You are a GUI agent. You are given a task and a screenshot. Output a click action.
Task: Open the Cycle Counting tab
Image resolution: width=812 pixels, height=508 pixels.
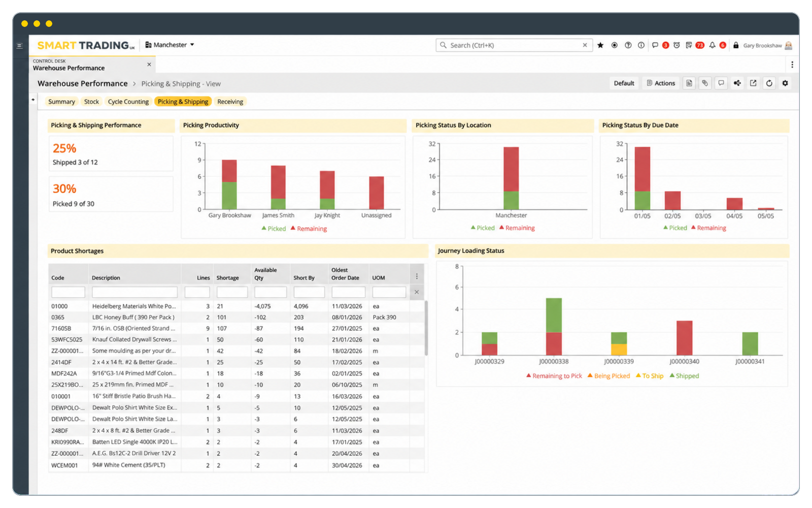pos(128,102)
